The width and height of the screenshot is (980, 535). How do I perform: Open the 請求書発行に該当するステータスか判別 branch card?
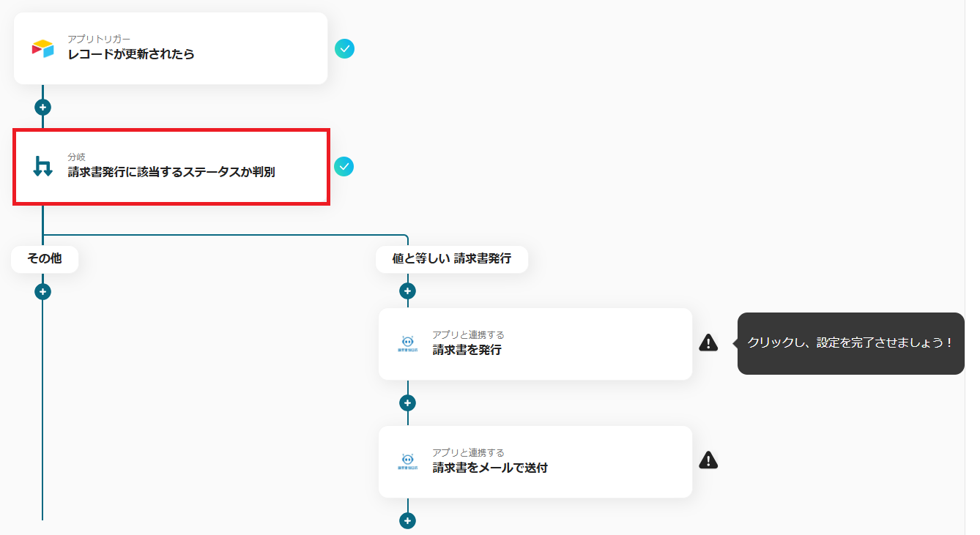pos(171,167)
